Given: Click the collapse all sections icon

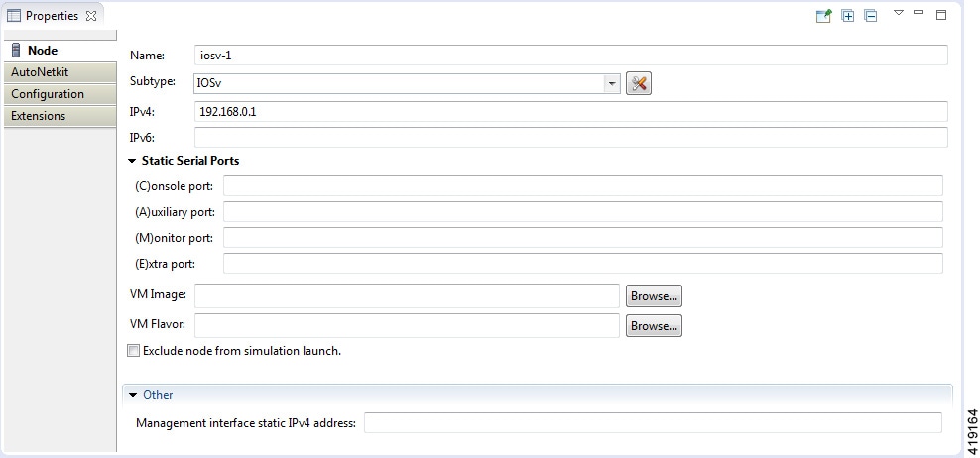Looking at the screenshot, I should click(870, 16).
